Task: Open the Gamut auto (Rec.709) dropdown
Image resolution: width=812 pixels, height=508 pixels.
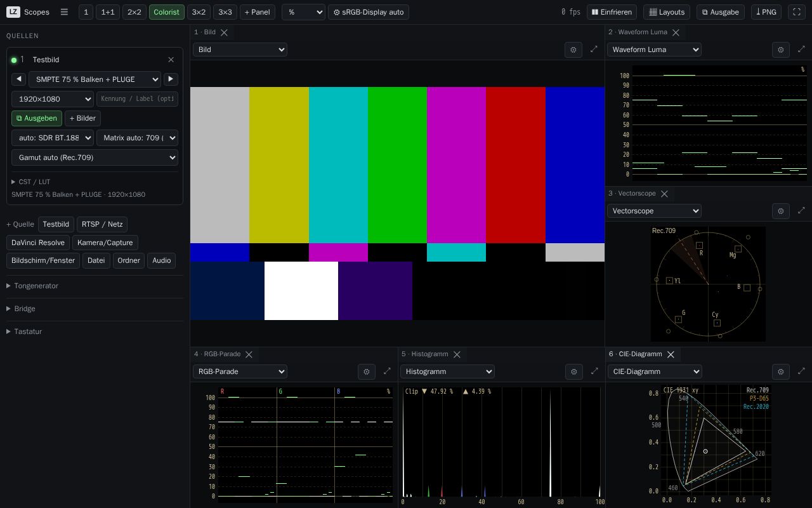Action: pyautogui.click(x=95, y=157)
